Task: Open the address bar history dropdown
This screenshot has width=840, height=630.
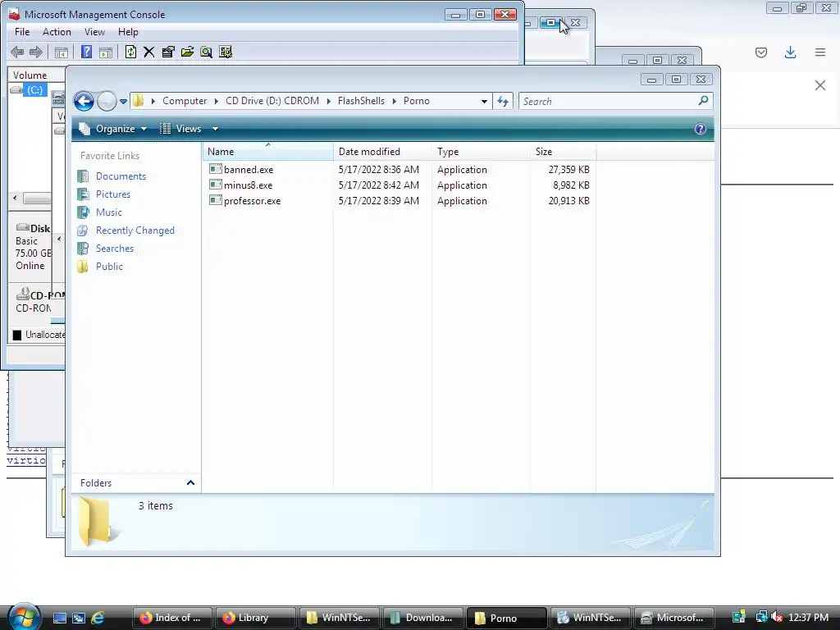Action: coord(484,101)
